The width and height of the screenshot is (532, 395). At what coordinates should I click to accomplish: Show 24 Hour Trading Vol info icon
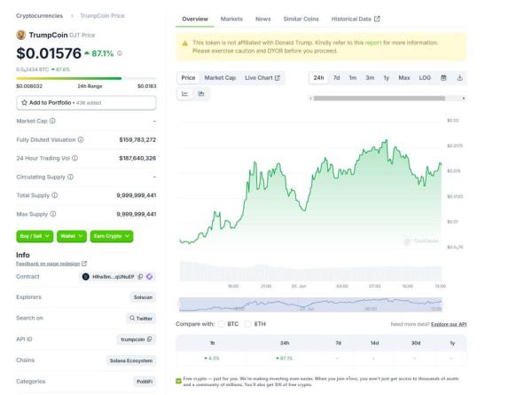pyautogui.click(x=75, y=158)
